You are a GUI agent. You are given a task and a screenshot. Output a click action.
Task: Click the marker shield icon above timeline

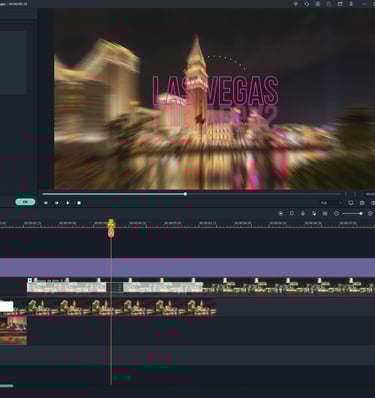(292, 213)
